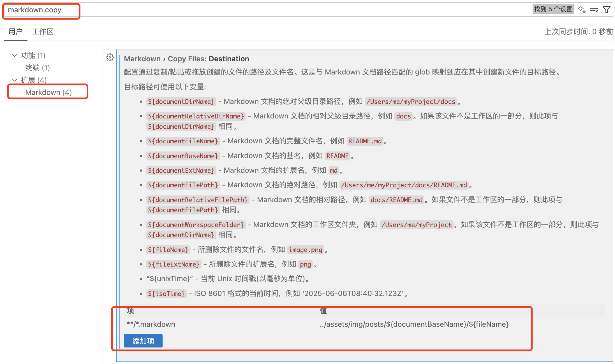Clear the search filters with clear-filter icon
The image size is (615, 364).
click(594, 9)
